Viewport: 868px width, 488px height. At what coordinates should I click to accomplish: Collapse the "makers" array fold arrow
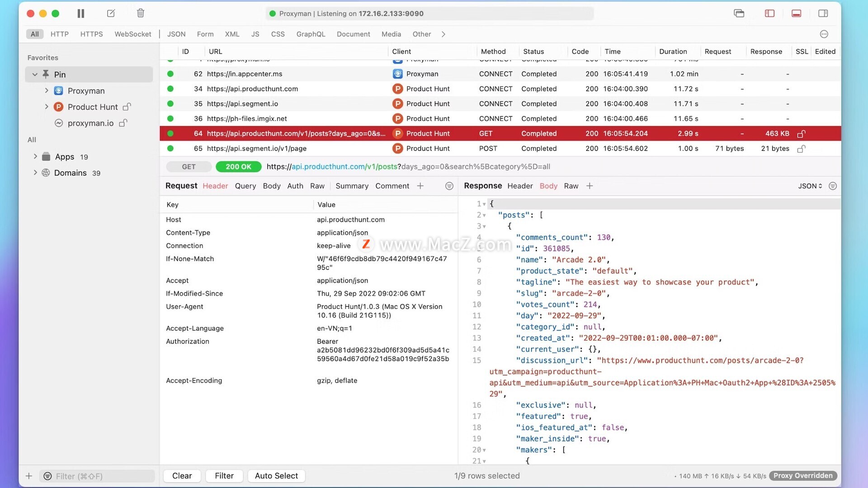pyautogui.click(x=484, y=450)
